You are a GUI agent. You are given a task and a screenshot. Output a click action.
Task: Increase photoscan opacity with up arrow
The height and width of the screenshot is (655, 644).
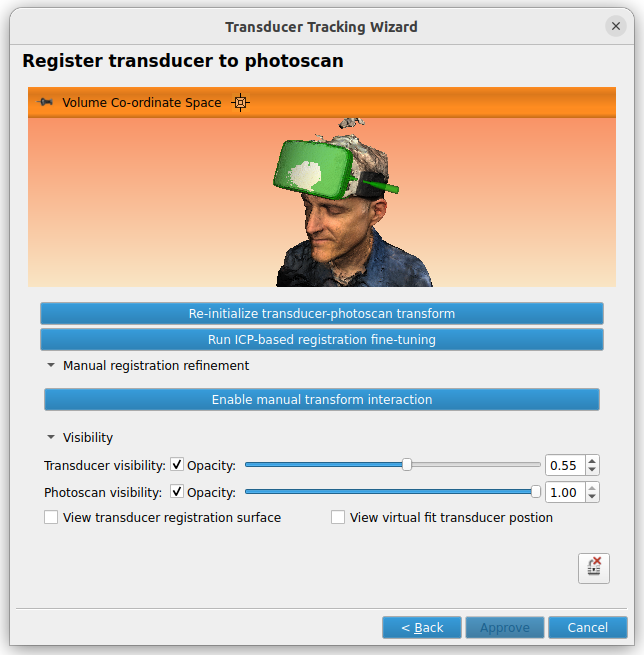pyautogui.click(x=592, y=488)
